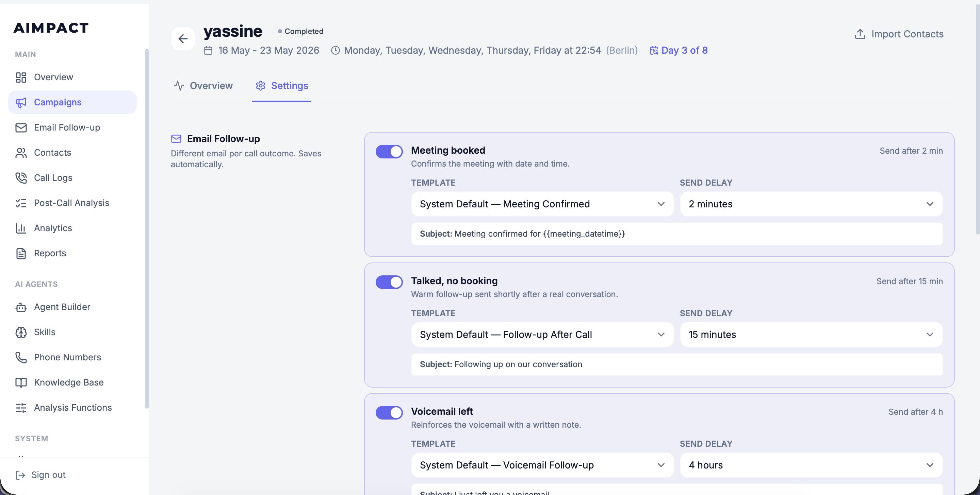Switch to the Settings tab label
The image size is (980, 495).
pyautogui.click(x=290, y=86)
